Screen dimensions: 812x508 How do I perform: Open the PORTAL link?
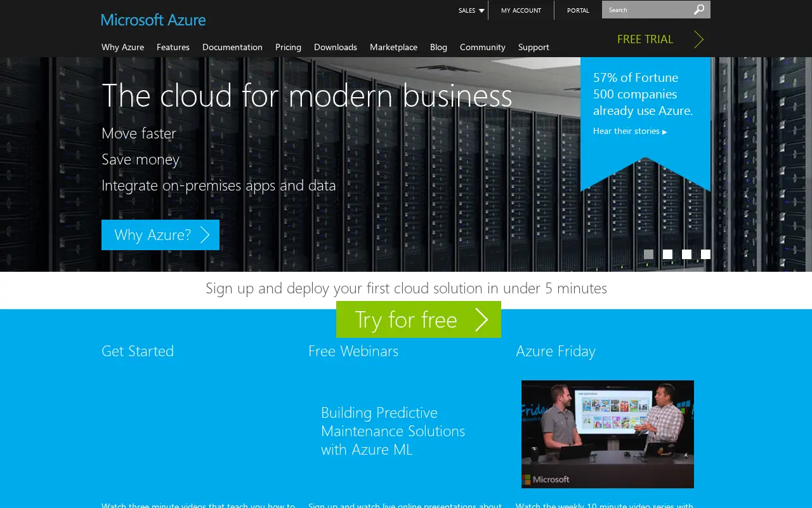(578, 10)
